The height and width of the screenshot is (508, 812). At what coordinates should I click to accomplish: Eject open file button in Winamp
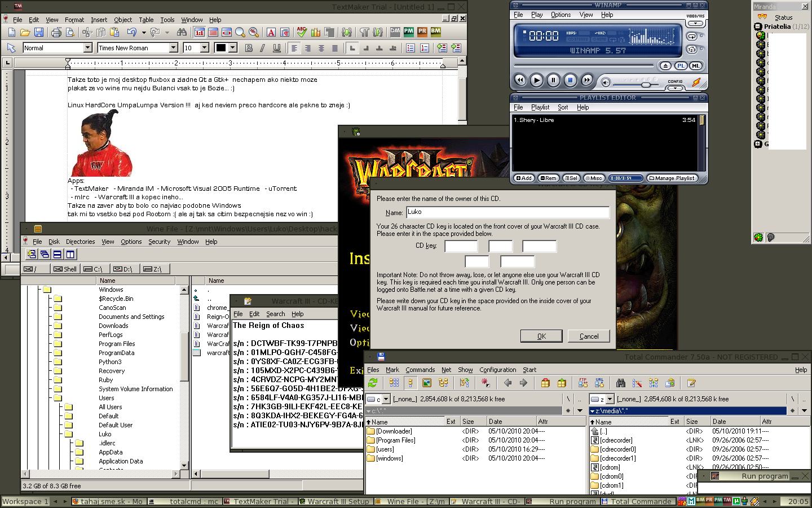point(666,66)
